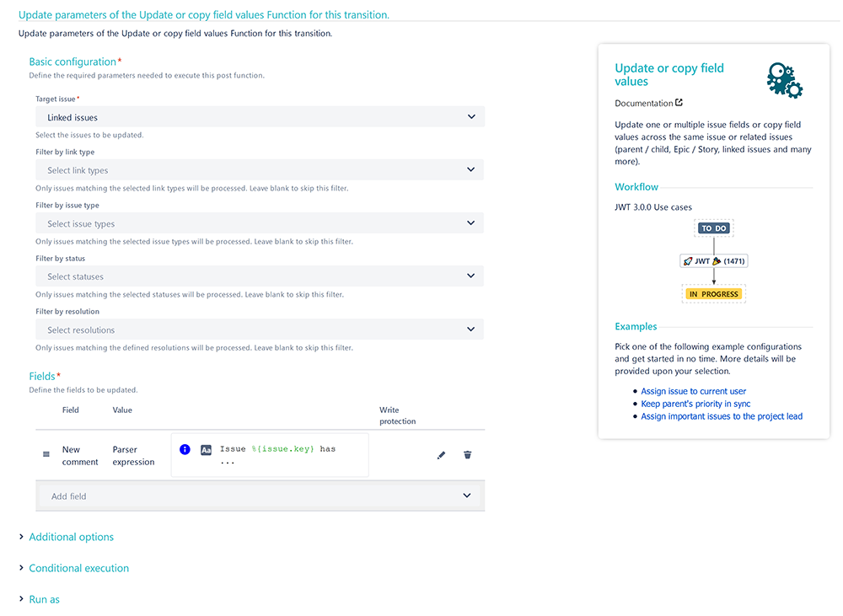Click the IN PROGRESS status in workflow diagram

[714, 294]
